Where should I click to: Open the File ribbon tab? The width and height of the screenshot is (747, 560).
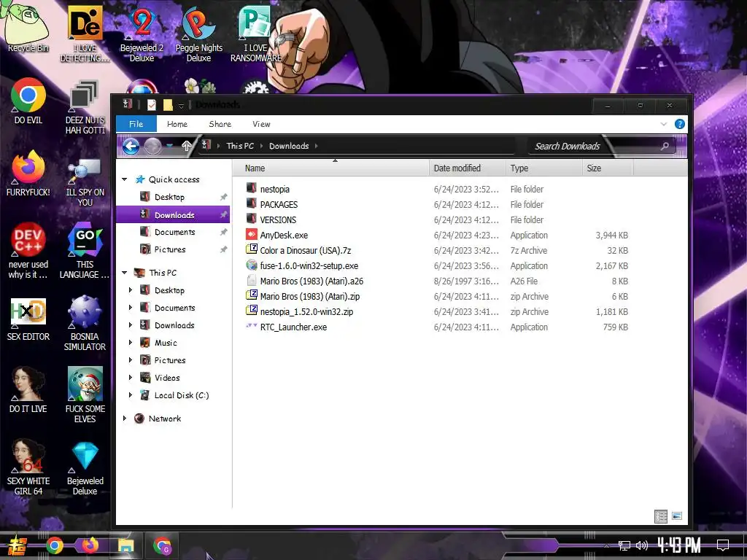(136, 124)
